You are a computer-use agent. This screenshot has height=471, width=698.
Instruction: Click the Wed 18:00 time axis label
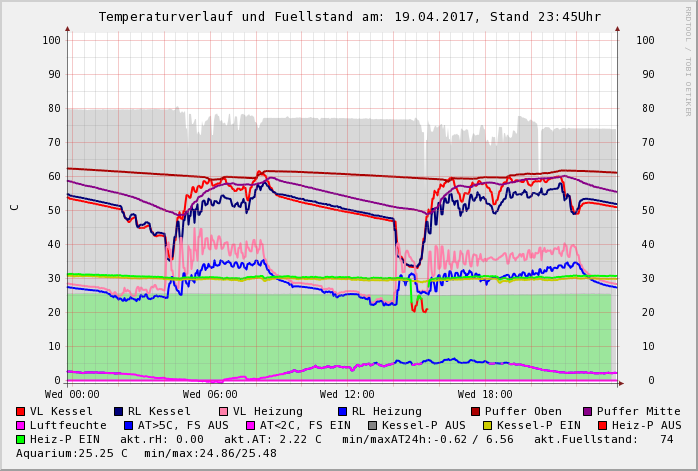pyautogui.click(x=485, y=394)
